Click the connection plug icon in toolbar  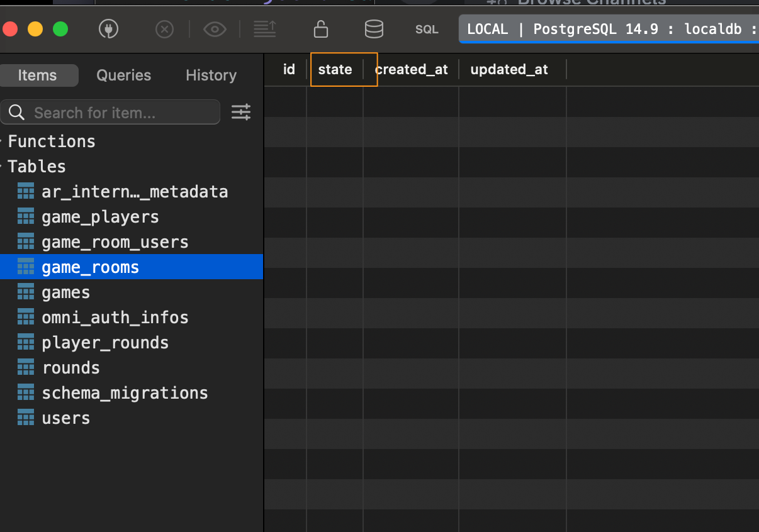(109, 29)
